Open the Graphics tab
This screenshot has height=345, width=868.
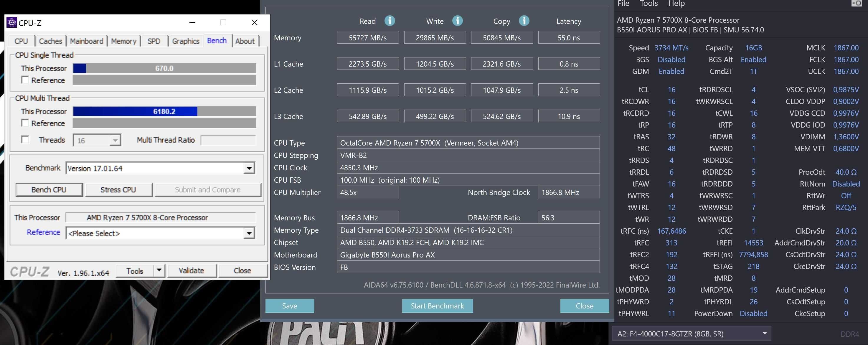click(x=186, y=41)
